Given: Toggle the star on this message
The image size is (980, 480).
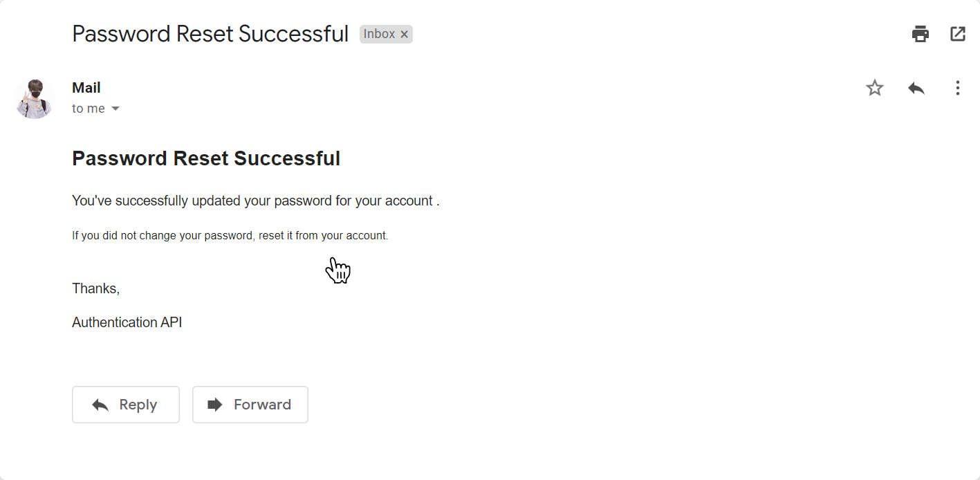Looking at the screenshot, I should coord(874,88).
